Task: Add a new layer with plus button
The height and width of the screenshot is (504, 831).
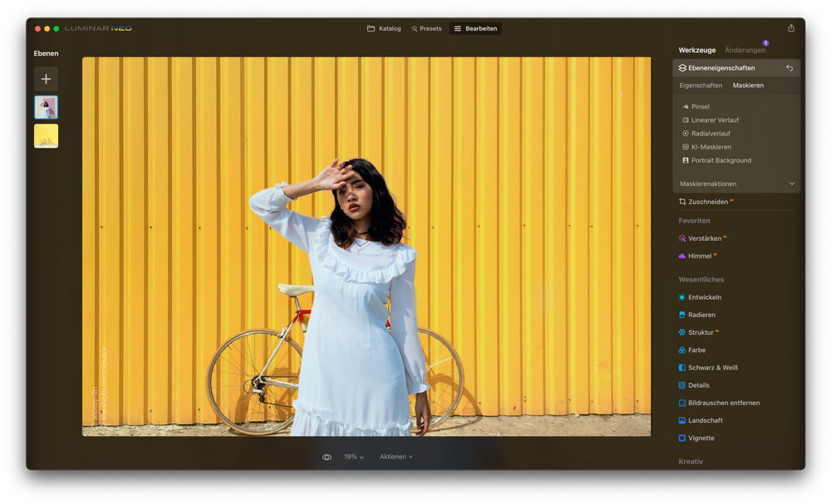Action: click(x=46, y=79)
